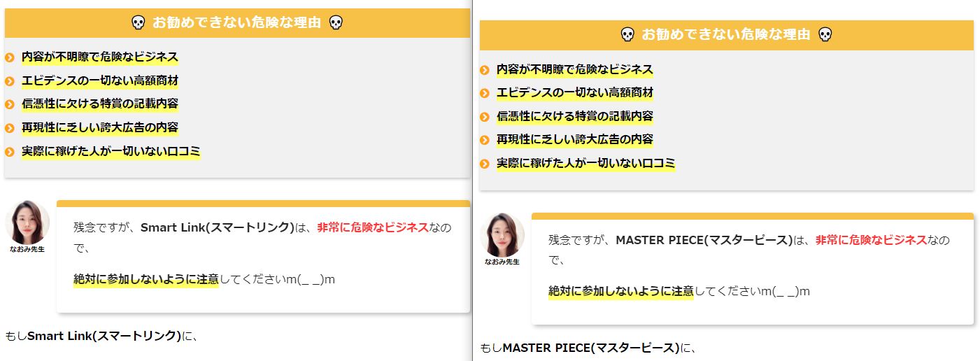Click highlighted 絶対に参加しないように注意 on MASTER PIECE page
The image size is (980, 361).
pos(621,291)
